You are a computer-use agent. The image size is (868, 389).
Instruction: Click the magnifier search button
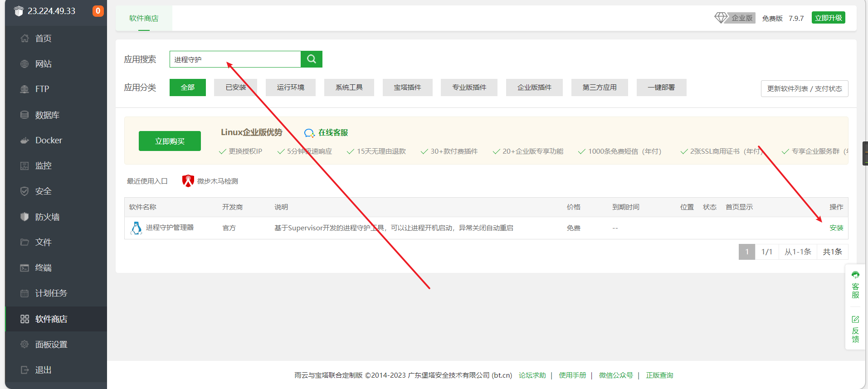(312, 59)
